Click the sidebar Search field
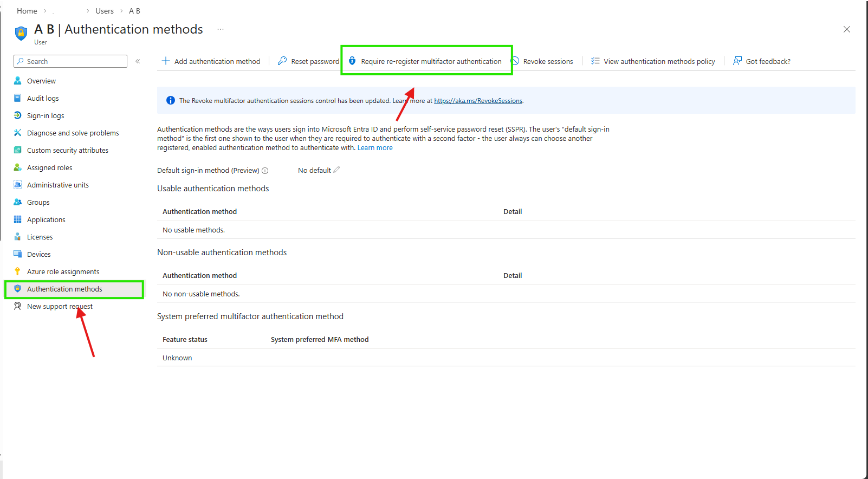The width and height of the screenshot is (868, 479). point(70,61)
